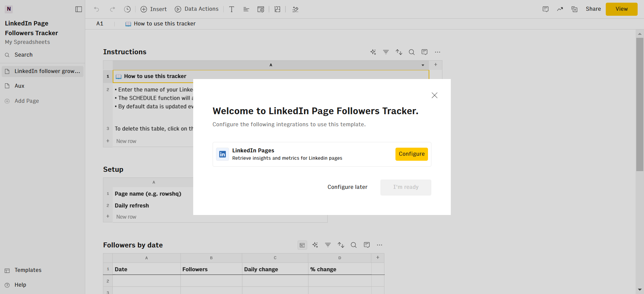Screen dimensions: 644x294
Task: Toggle the sidebar collapse icon
Action: point(79,9)
